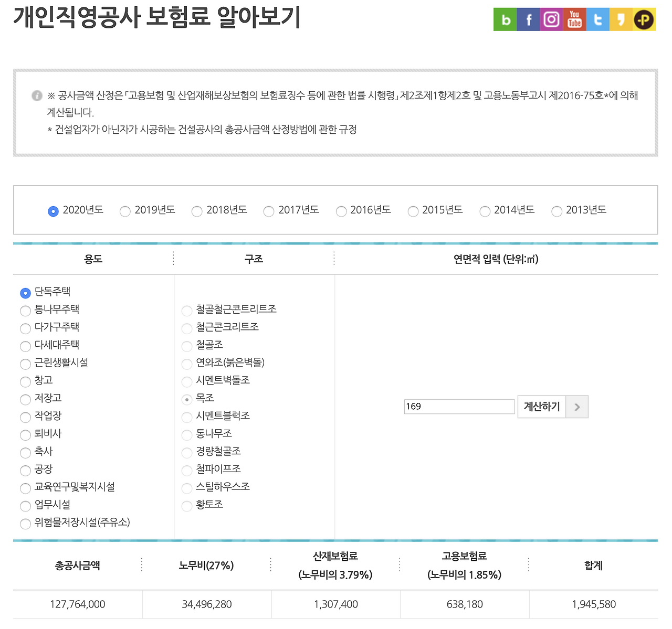Screen dimensions: 672x629
Task: Open the Instagram icon
Action: [x=551, y=19]
